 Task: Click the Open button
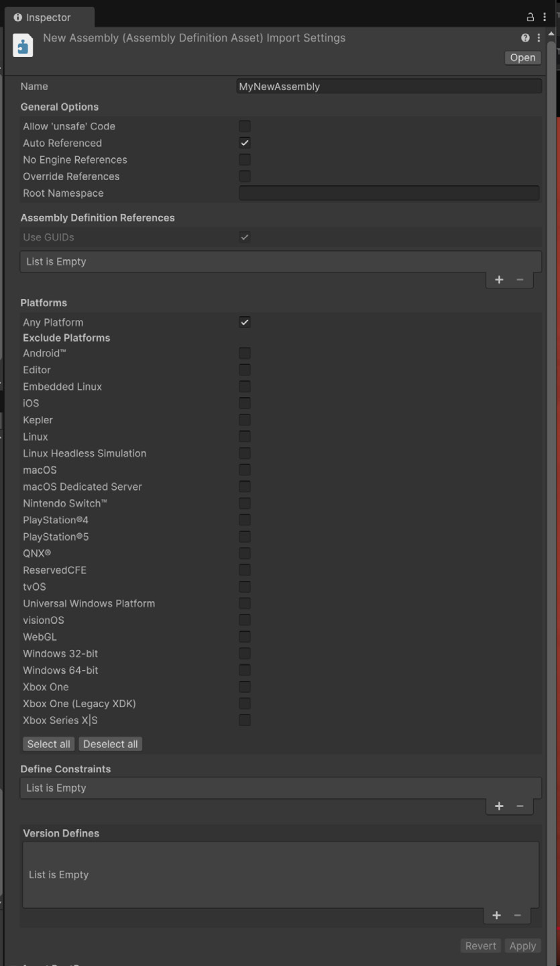522,58
